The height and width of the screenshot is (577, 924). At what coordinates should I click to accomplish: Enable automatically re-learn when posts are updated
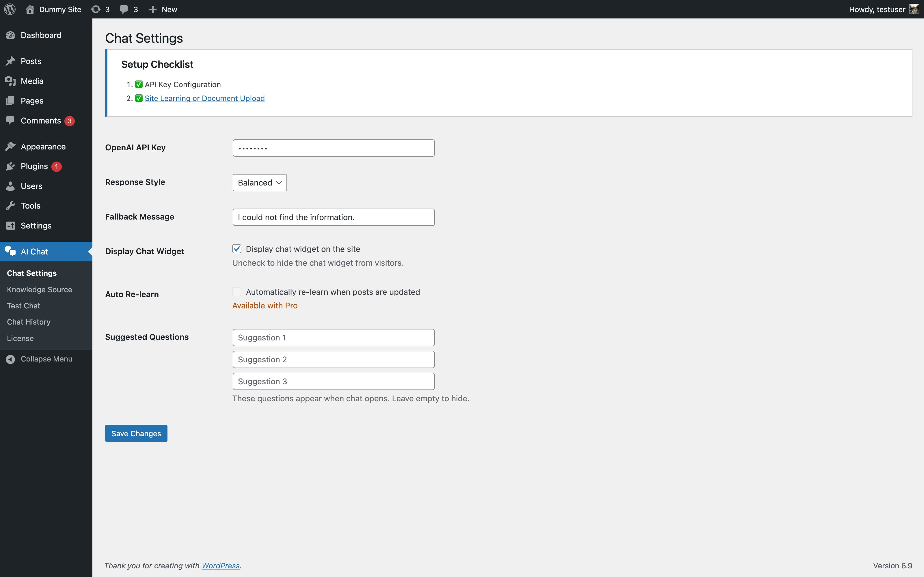(x=237, y=291)
